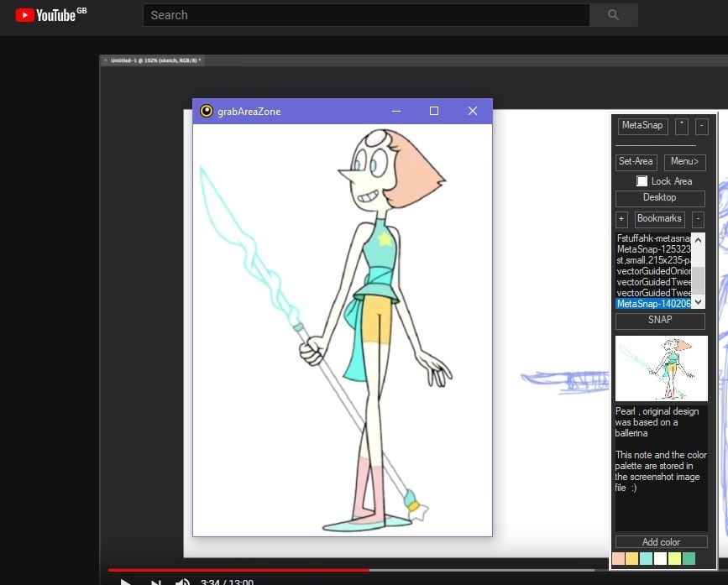Click the Pearl snapshot thumbnail preview
This screenshot has height=585, width=728.
point(661,368)
